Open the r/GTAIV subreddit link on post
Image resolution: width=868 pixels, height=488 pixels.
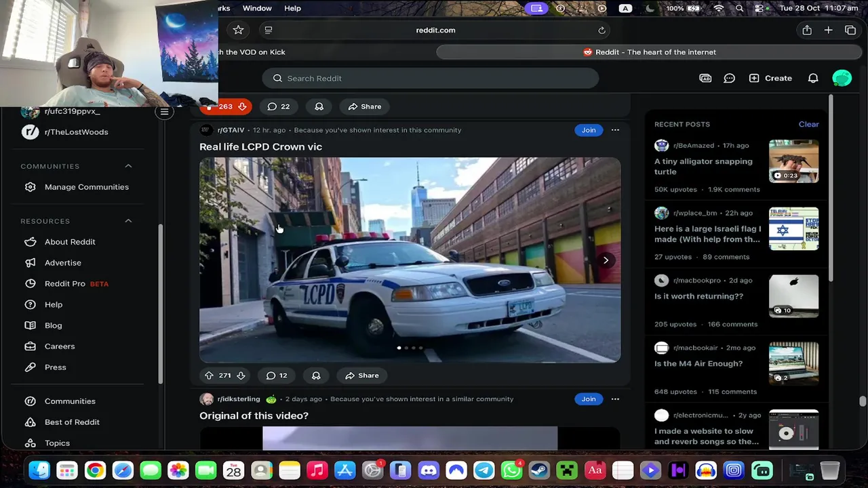coord(231,130)
